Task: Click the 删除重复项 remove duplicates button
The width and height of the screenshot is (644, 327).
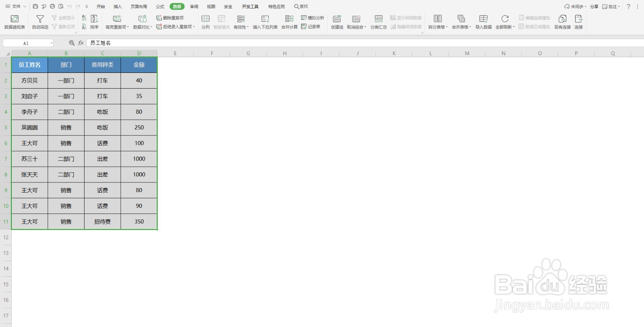Action: [x=170, y=18]
